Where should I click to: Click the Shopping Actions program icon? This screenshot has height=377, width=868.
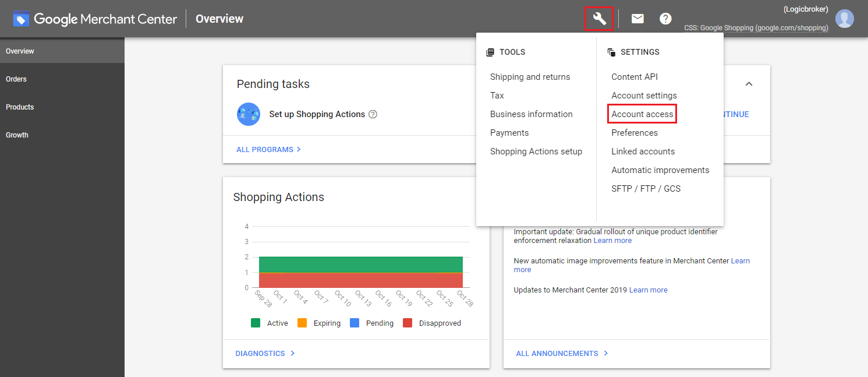coord(249,114)
